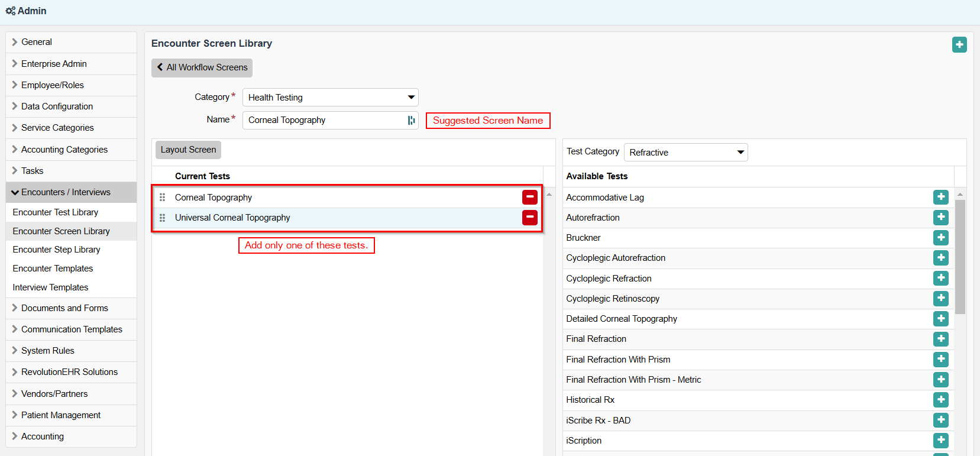
Task: Open Encounter Templates page
Action: coord(53,269)
